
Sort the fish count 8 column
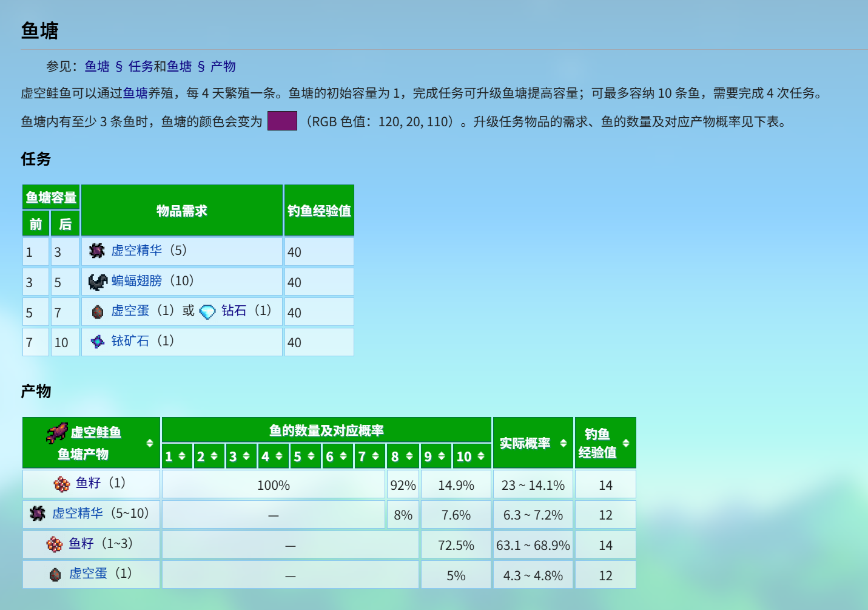(409, 456)
